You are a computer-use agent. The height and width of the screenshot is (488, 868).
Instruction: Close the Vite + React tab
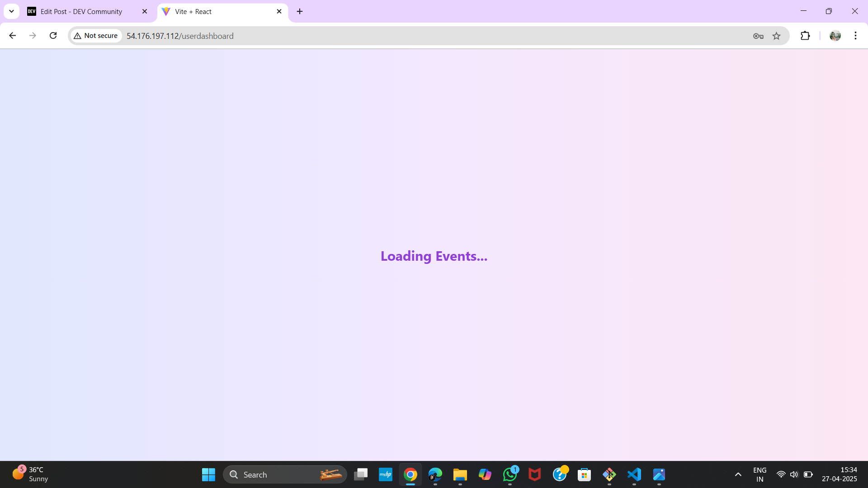(279, 12)
